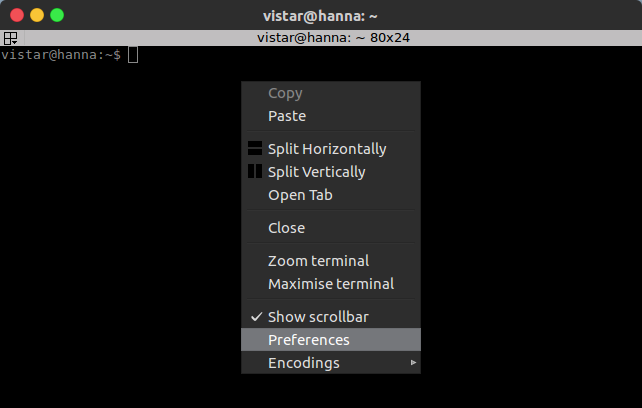
Task: Select Paste in the context menu
Action: (x=331, y=116)
